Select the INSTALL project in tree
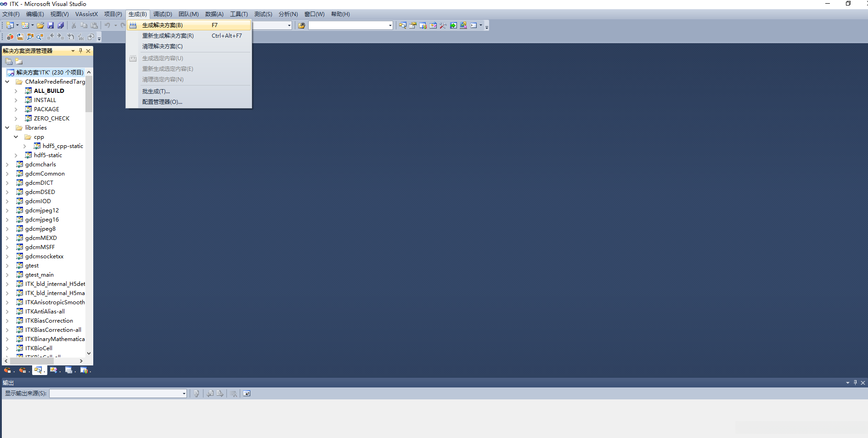Image resolution: width=868 pixels, height=438 pixels. (x=45, y=100)
